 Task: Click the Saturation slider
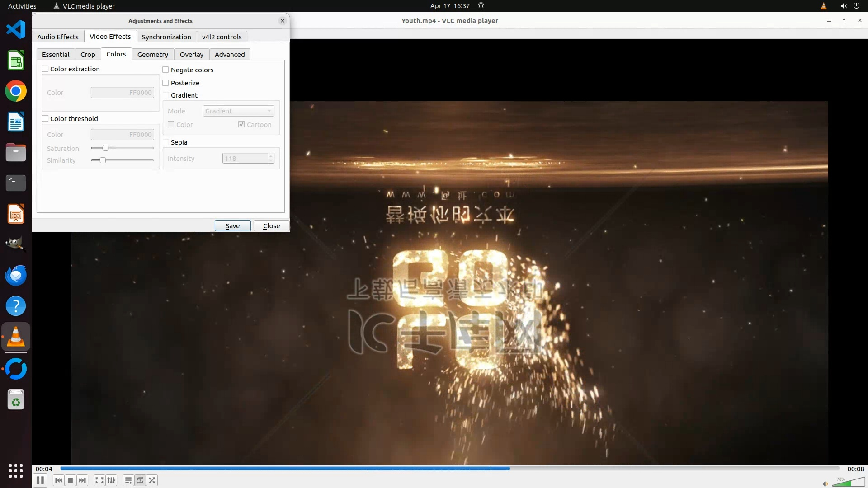(x=122, y=148)
